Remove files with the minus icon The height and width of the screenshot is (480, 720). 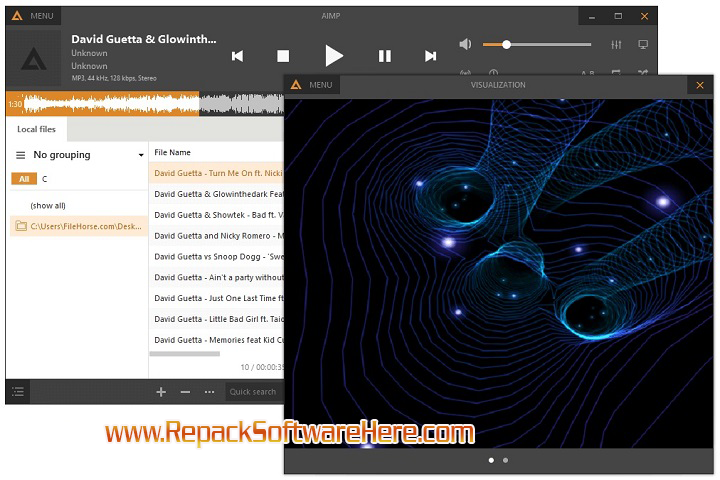pos(185,392)
